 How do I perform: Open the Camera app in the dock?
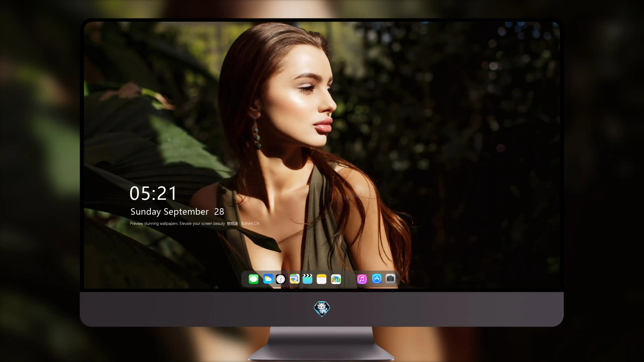(x=390, y=279)
